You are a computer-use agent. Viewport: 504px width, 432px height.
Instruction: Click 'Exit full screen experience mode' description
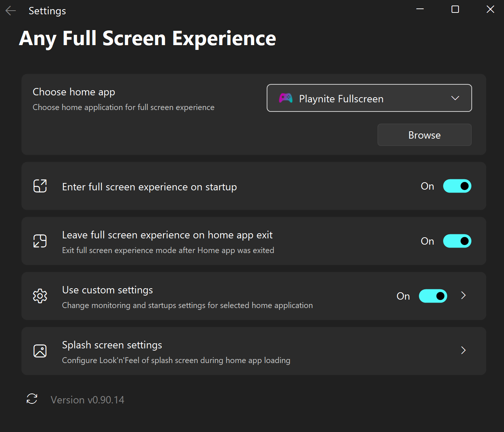point(168,250)
